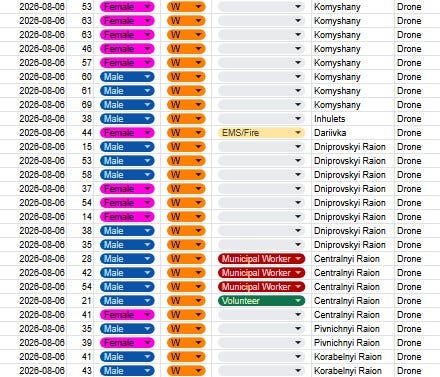This screenshot has height=377, width=440.
Task: Select Centralnyi Raion cell in age 42 row
Action: (353, 273)
